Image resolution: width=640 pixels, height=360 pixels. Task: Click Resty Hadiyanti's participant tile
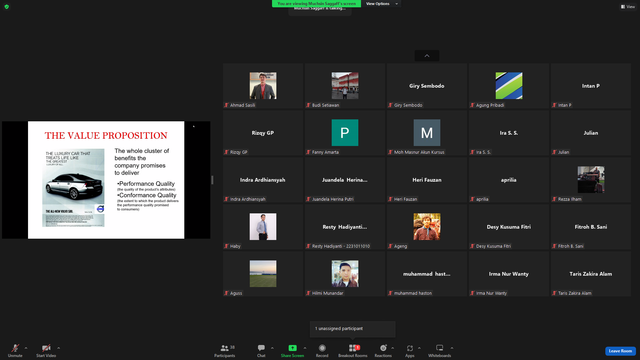(x=345, y=227)
